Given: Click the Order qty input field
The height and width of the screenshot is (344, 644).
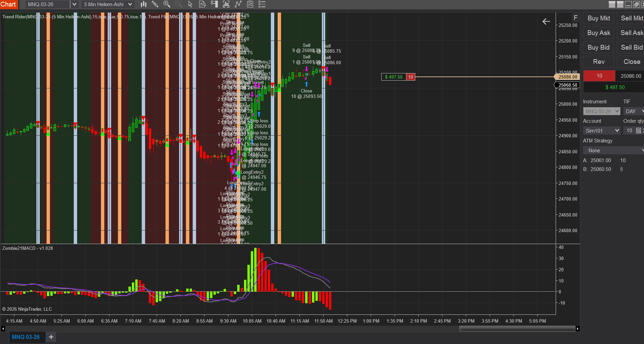Looking at the screenshot, I should pos(629,131).
